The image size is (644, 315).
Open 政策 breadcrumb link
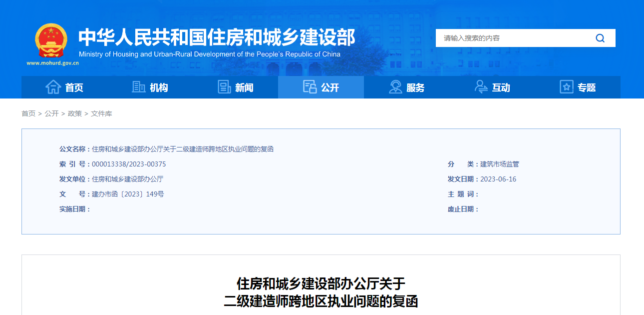(x=75, y=113)
